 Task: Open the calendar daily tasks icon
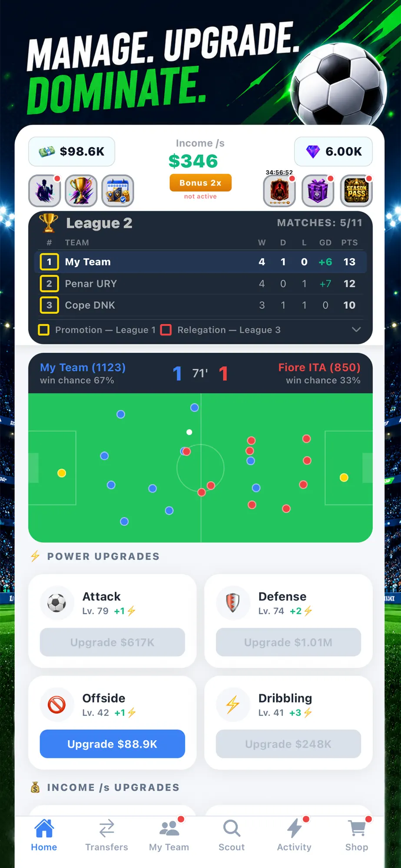[118, 191]
